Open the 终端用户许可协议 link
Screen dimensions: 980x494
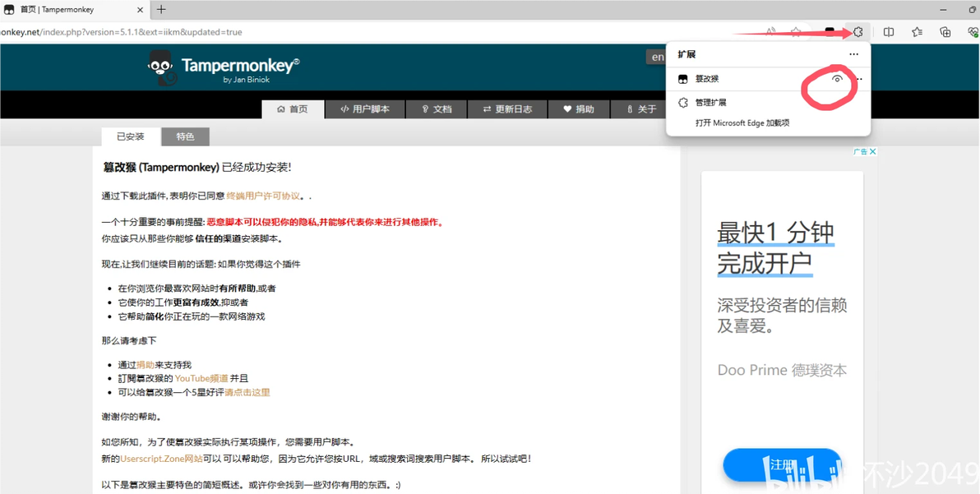pyautogui.click(x=263, y=196)
